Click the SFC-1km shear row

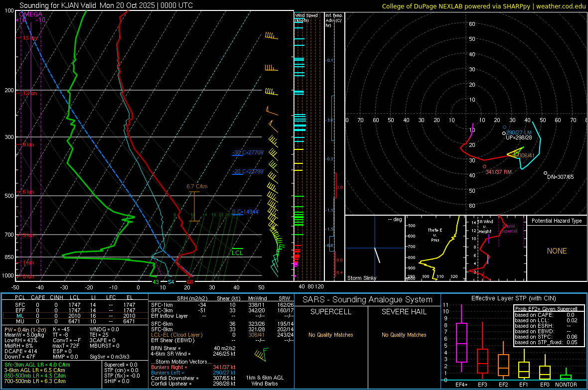click(x=222, y=305)
